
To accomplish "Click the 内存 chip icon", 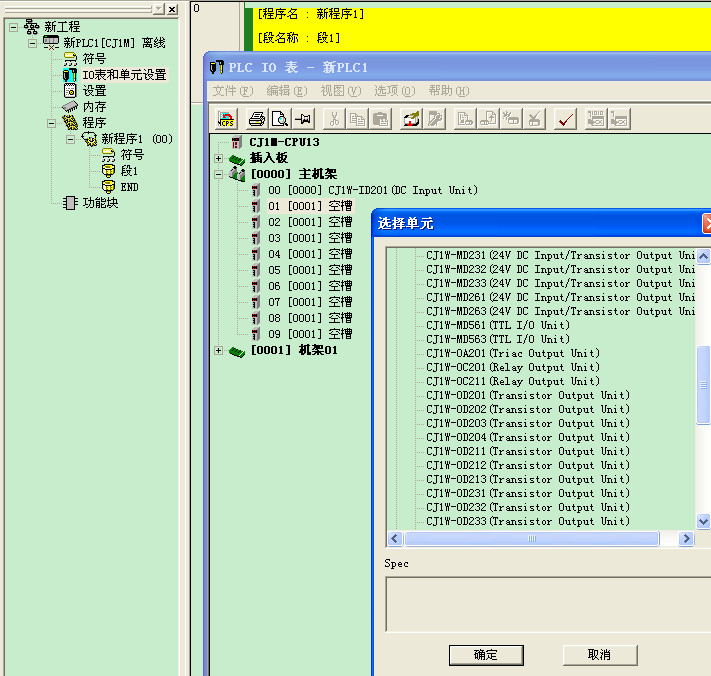I will pos(70,107).
